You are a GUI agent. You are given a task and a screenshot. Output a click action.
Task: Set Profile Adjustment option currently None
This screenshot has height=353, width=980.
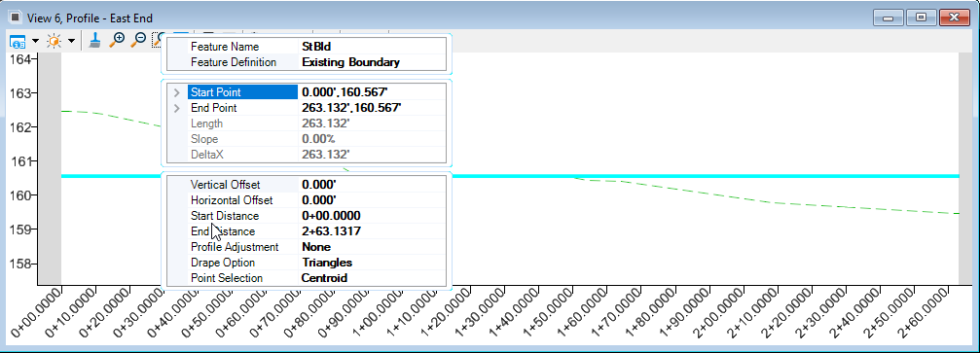point(371,247)
